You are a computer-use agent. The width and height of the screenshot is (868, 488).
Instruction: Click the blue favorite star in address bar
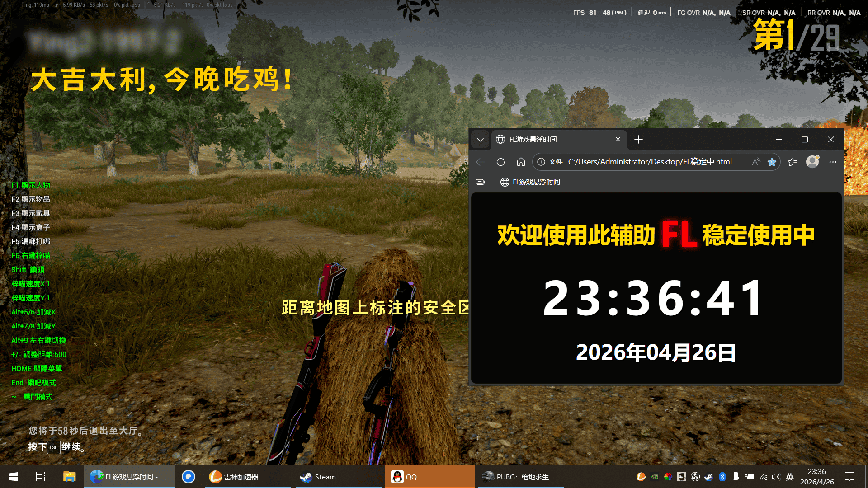click(x=772, y=162)
